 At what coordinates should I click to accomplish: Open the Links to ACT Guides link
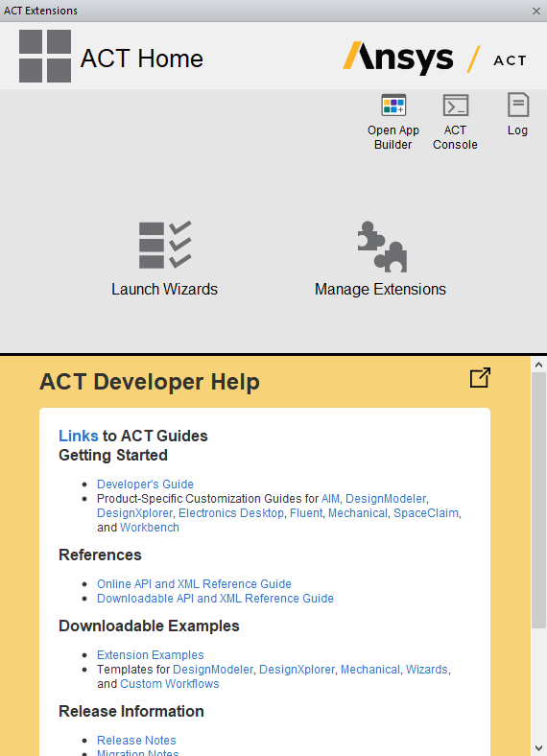coord(78,436)
